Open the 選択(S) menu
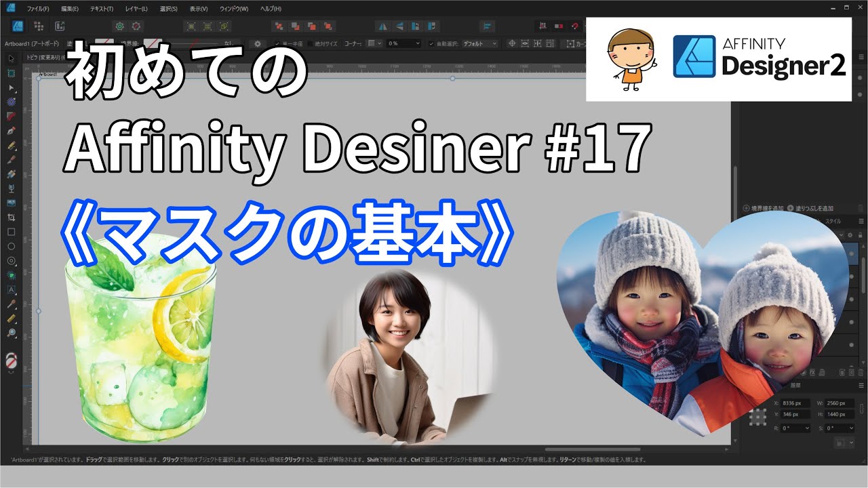 [168, 9]
